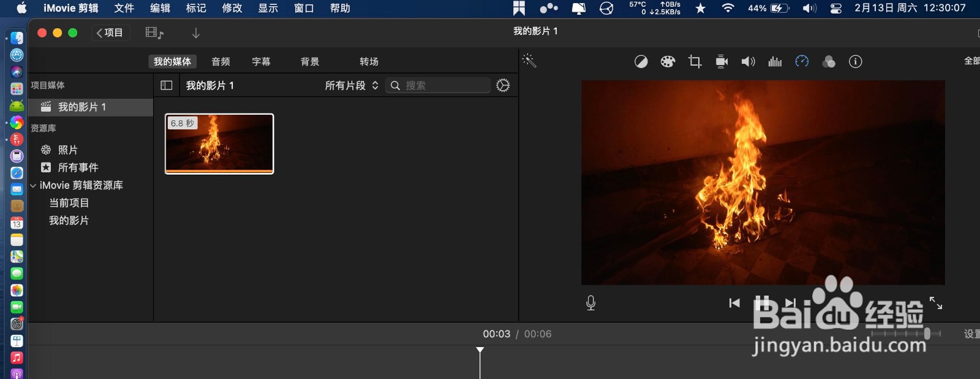Apply auto enhance with magic wand
Screen dimensions: 980x379
click(529, 60)
